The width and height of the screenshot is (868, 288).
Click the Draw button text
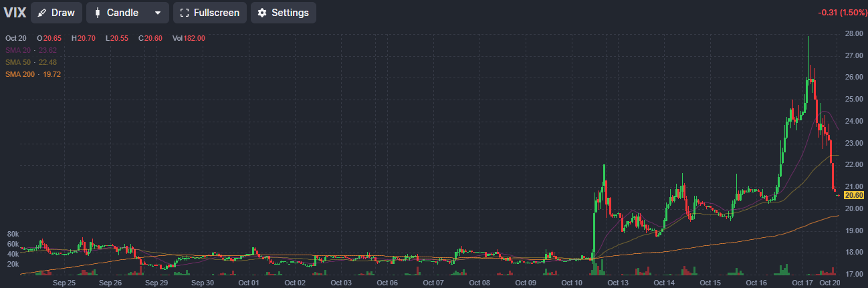64,13
